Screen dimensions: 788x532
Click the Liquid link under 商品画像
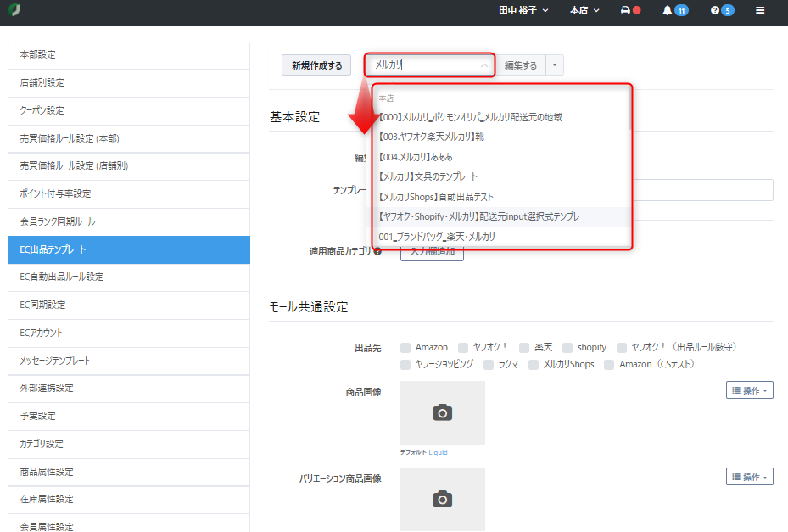coord(438,452)
